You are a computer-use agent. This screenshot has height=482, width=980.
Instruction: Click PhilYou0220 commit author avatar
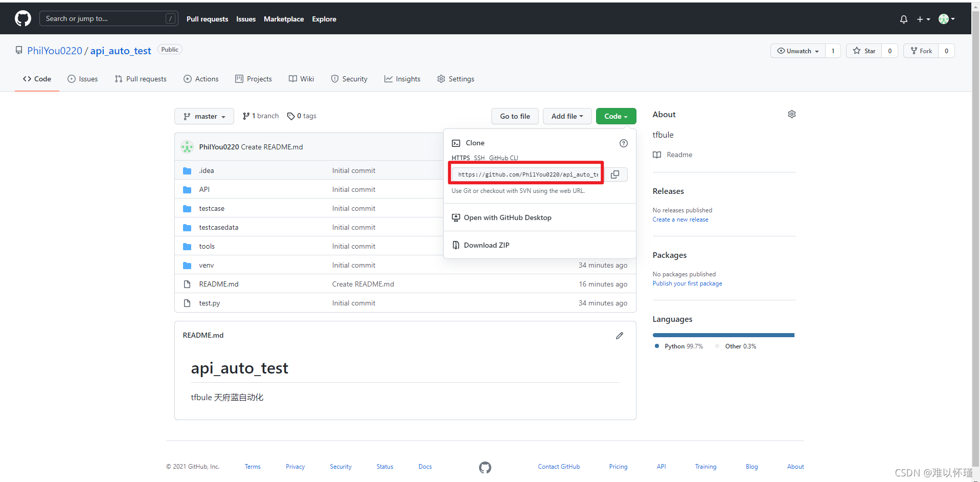(187, 147)
